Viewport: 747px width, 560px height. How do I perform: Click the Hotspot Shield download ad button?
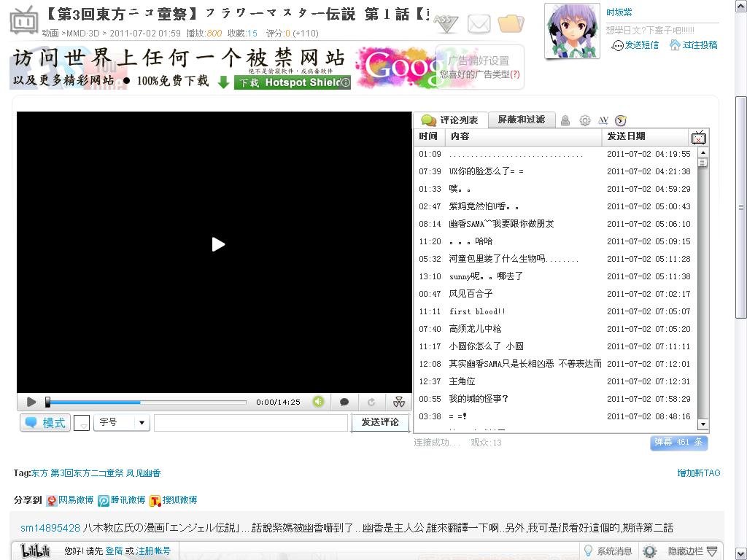point(292,82)
